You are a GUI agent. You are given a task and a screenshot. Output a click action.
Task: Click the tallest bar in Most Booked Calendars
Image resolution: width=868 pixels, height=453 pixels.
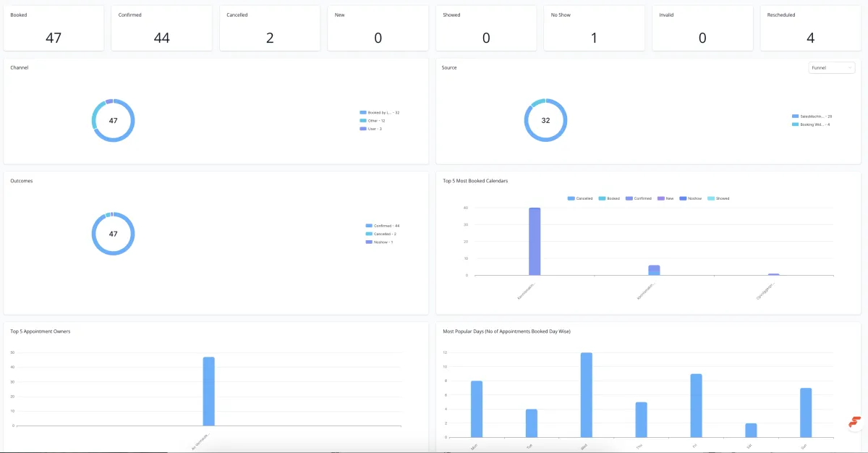click(x=535, y=242)
